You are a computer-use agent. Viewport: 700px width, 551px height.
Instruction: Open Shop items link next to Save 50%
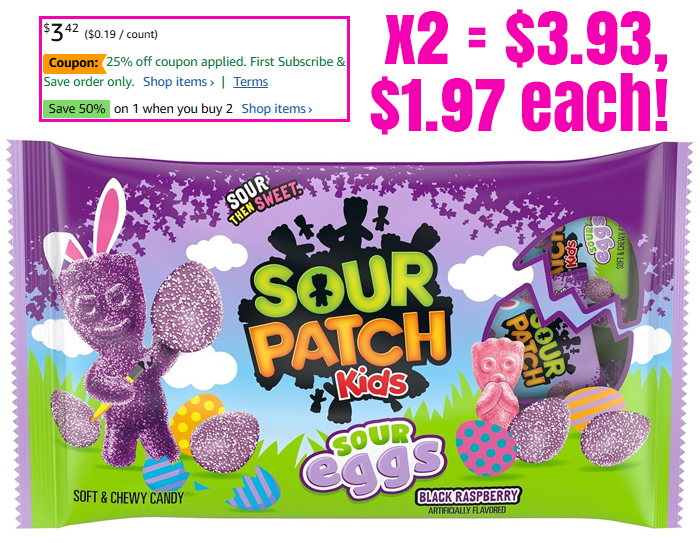pyautogui.click(x=277, y=109)
